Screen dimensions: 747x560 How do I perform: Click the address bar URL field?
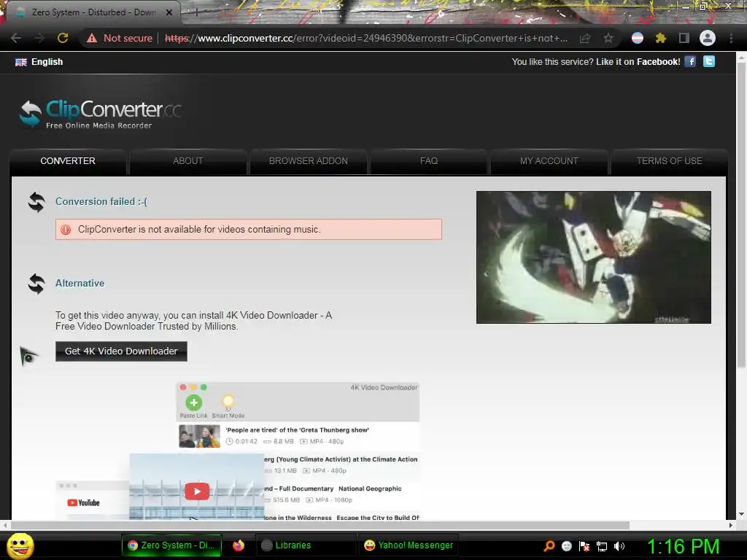pyautogui.click(x=366, y=38)
